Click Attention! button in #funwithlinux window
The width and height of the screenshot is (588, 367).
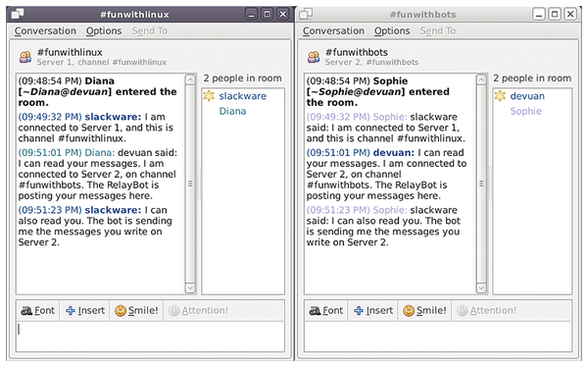pos(198,311)
